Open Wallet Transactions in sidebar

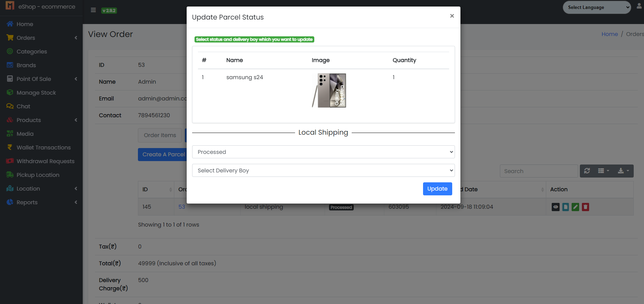point(44,147)
